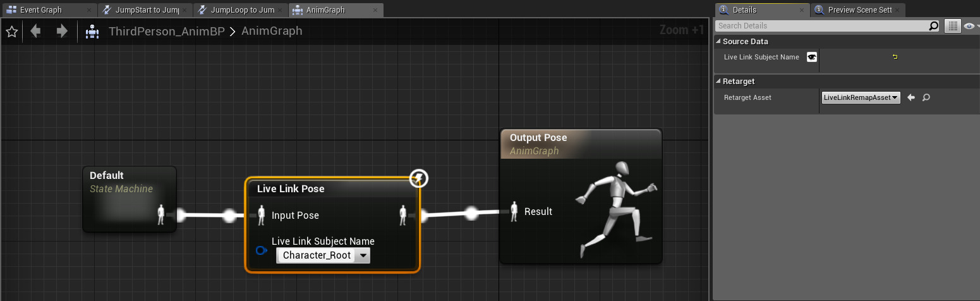Click the Zoom +1 indicator
The height and width of the screenshot is (301, 980).
(x=681, y=30)
